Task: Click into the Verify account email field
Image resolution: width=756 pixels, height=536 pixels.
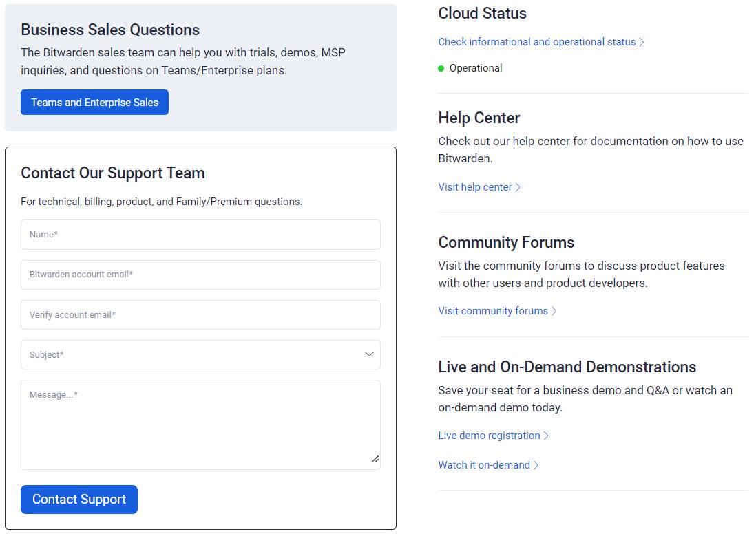Action: click(200, 314)
